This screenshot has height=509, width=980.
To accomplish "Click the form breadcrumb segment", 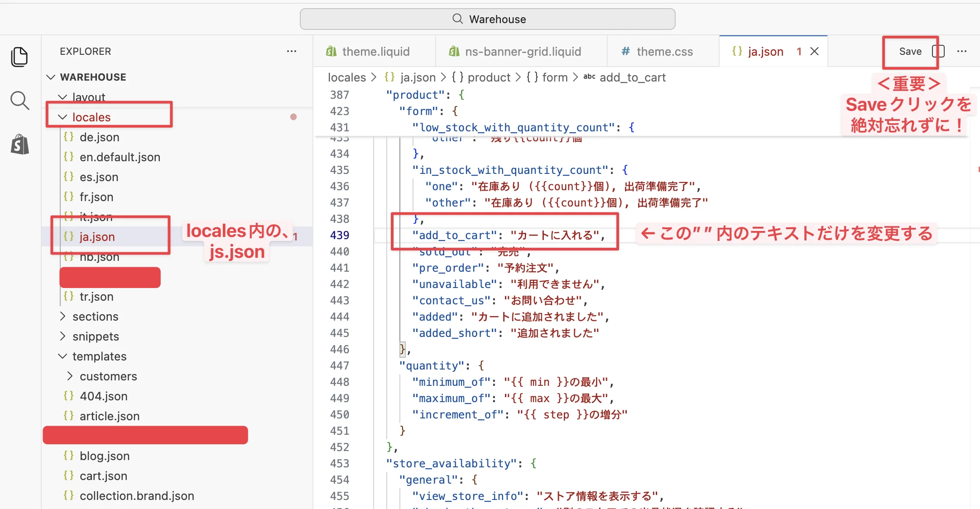I will [555, 77].
